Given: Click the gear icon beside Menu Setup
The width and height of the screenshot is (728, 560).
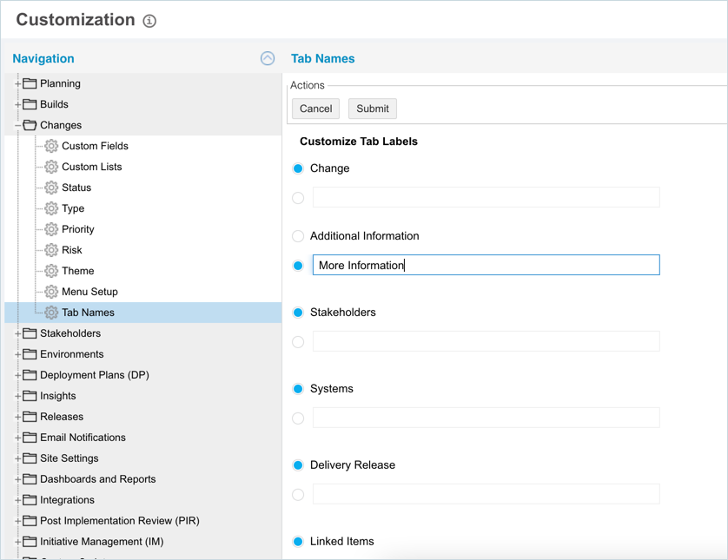Looking at the screenshot, I should pyautogui.click(x=51, y=292).
